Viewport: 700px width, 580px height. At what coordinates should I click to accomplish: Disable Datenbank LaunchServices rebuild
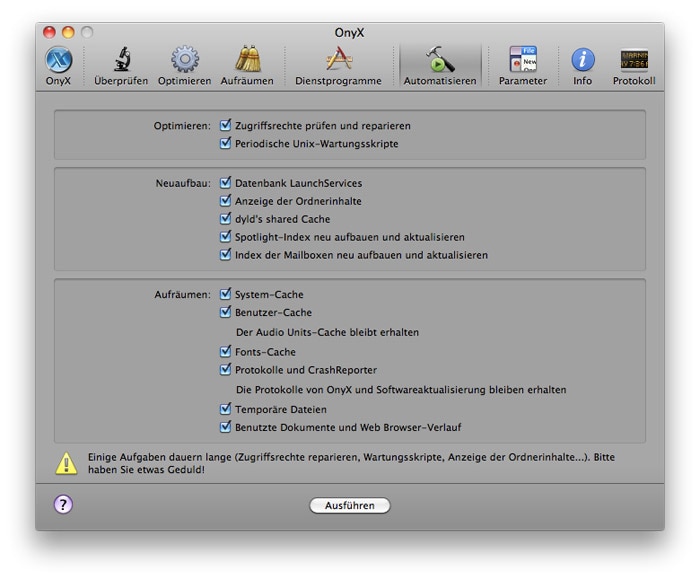click(x=225, y=183)
